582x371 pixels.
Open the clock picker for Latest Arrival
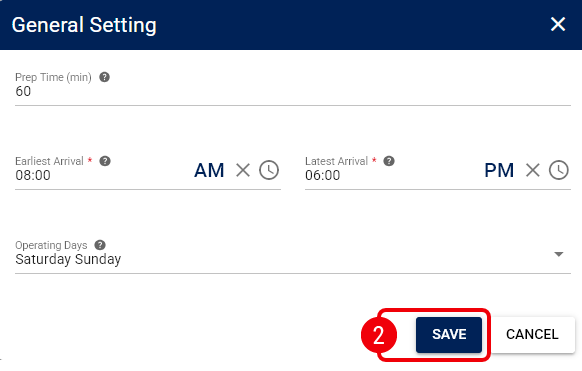point(559,170)
